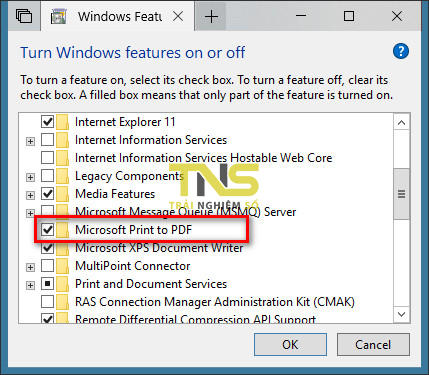Check Internet Information Services Hostable Web Core

click(x=47, y=158)
